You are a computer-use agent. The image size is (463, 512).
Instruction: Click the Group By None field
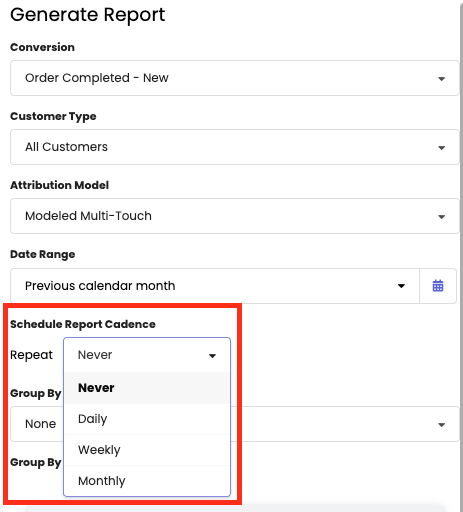point(235,424)
